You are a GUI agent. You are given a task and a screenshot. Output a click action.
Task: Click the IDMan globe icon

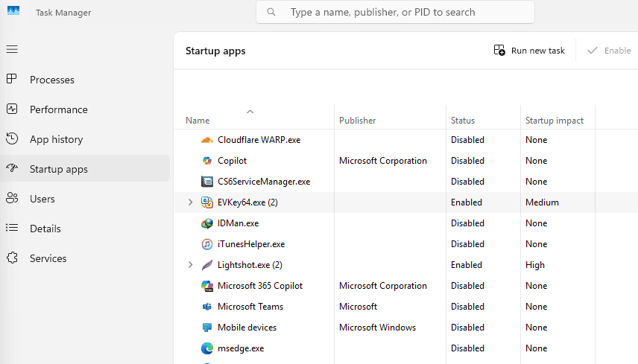207,223
